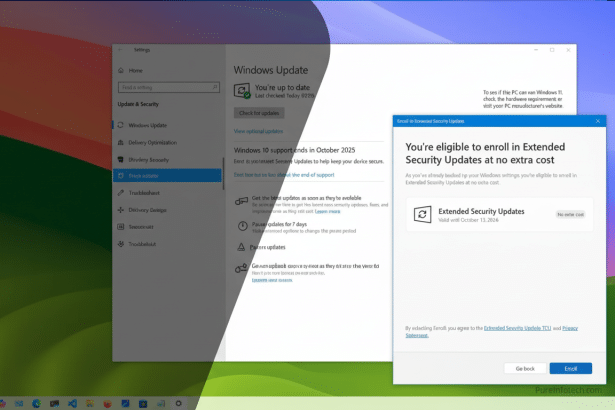Click the Extended Security Updates card icon
This screenshot has width=615, height=410.
click(422, 214)
